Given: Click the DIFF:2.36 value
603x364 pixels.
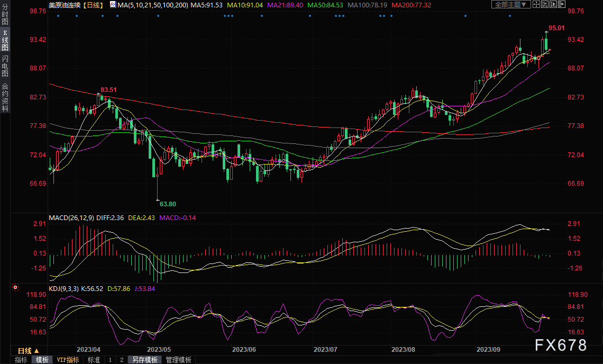Looking at the screenshot, I should (110, 218).
